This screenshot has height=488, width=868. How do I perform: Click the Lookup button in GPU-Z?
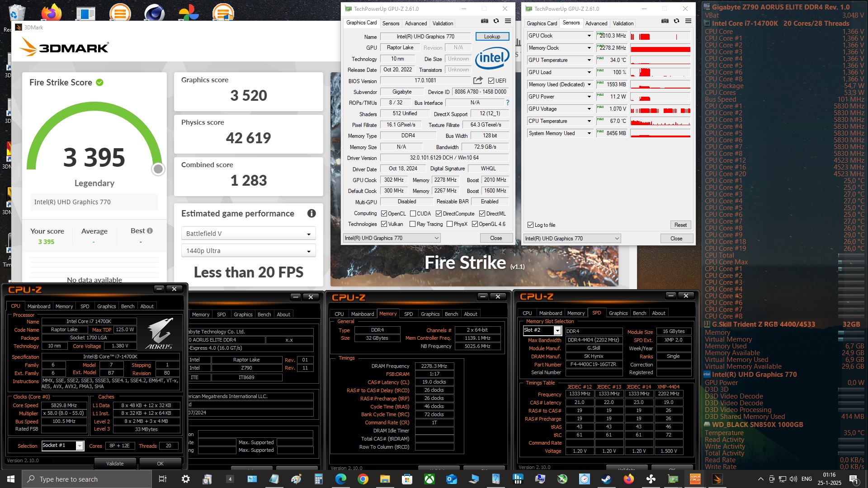(x=492, y=37)
